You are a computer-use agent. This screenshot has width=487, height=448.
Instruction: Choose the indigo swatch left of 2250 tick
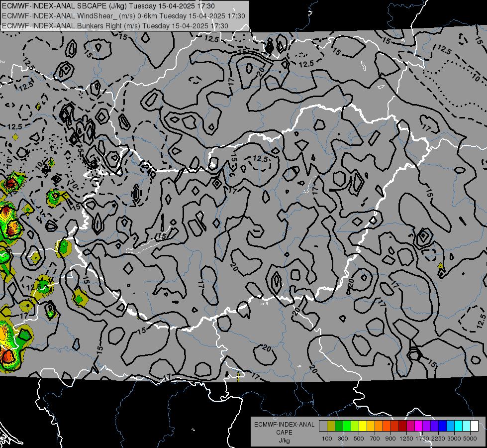434,426
